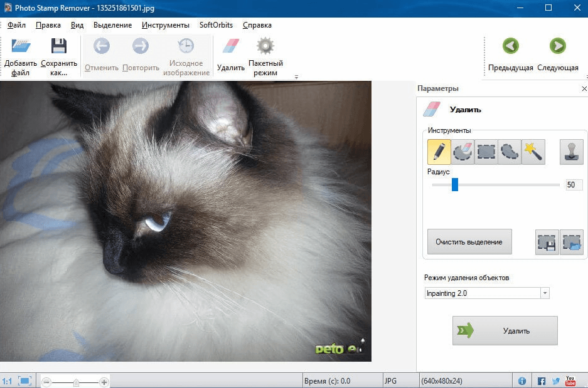Choose the rectangular selection tool
The image size is (588, 388).
[486, 152]
